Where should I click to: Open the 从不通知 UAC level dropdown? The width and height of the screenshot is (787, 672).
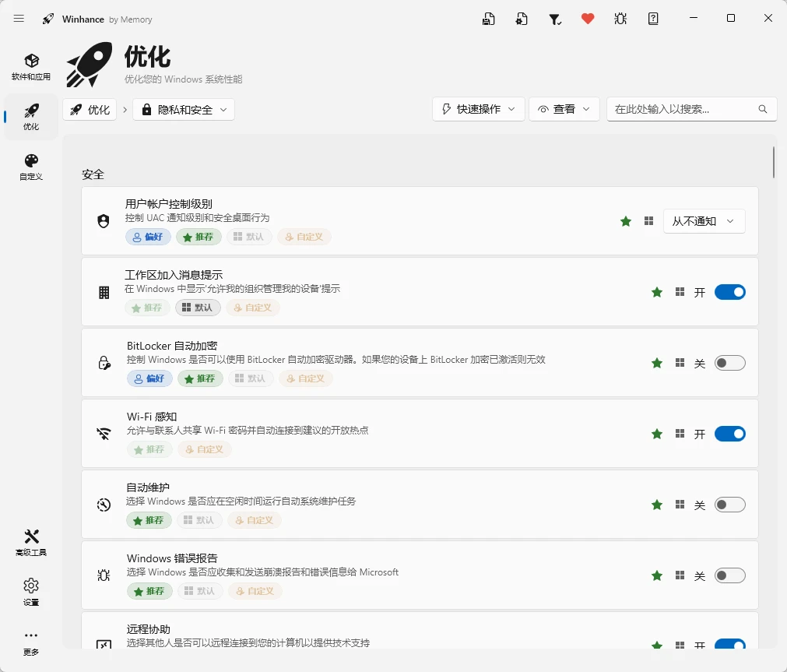tap(704, 221)
